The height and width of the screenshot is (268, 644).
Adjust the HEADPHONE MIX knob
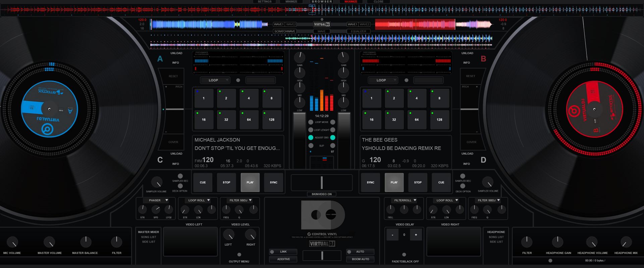pos(626,242)
